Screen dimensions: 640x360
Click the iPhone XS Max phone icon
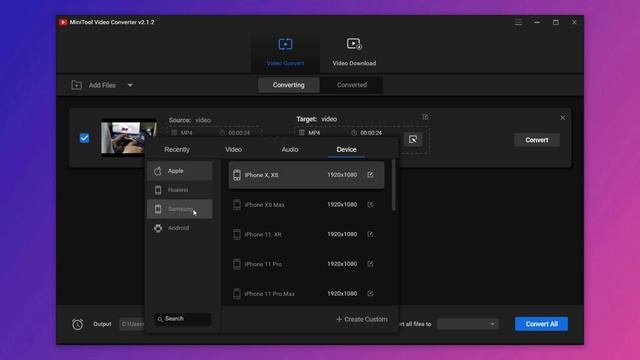click(237, 204)
